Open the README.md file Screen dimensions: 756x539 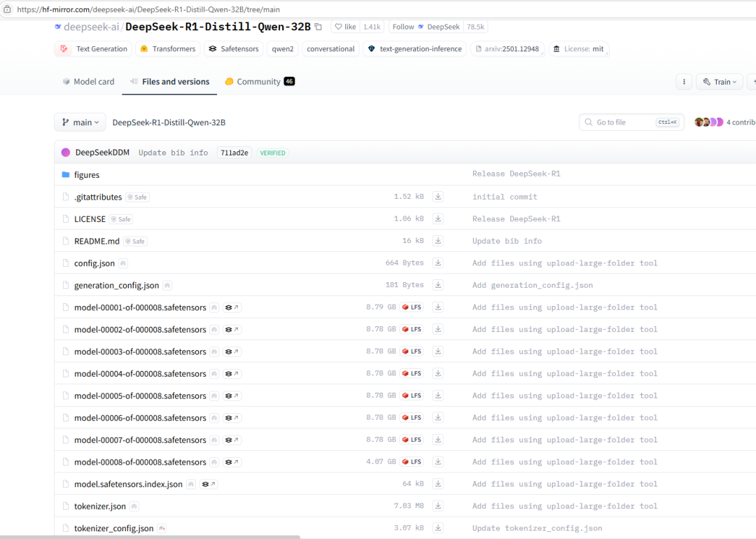coord(97,241)
